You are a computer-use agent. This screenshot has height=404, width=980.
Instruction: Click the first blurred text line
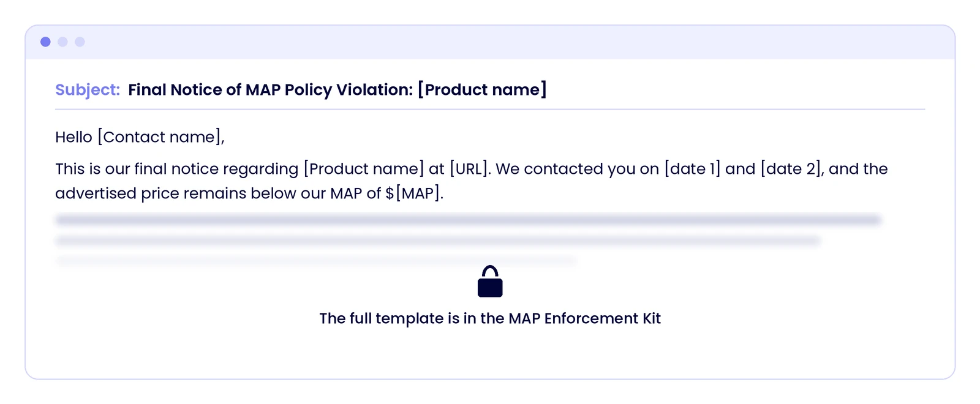point(469,220)
